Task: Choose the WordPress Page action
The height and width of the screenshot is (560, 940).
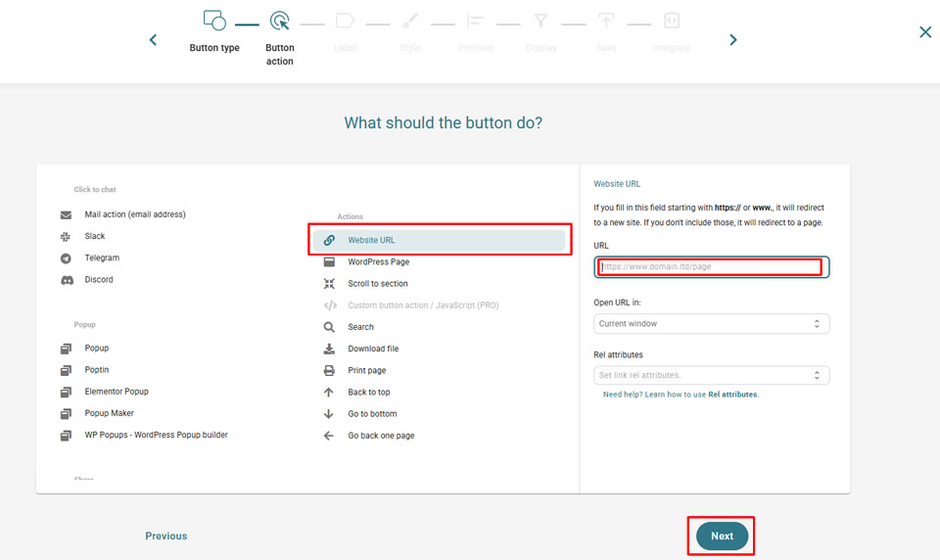Action: (x=378, y=262)
